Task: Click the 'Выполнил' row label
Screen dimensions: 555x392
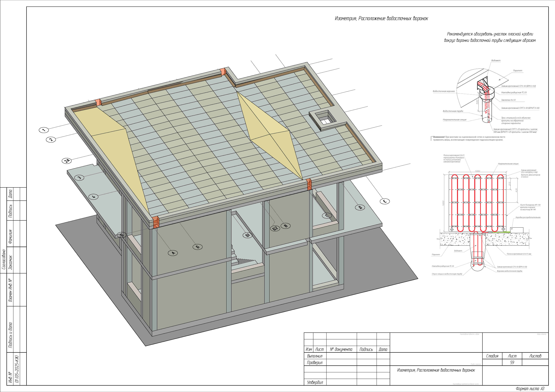Action: [315, 356]
